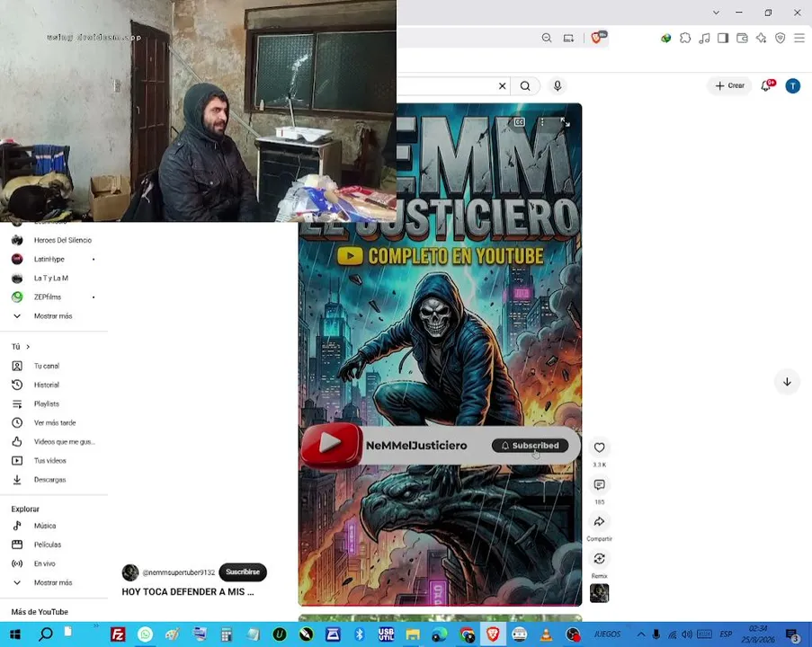Click the Crear button
Image resolution: width=812 pixels, height=647 pixels.
[x=729, y=86]
